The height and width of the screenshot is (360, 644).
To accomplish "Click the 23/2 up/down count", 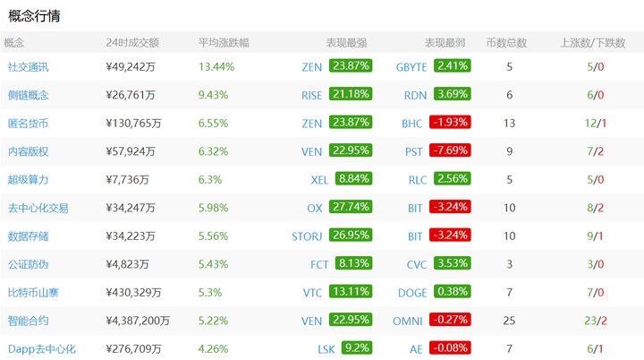I will pos(596,321).
